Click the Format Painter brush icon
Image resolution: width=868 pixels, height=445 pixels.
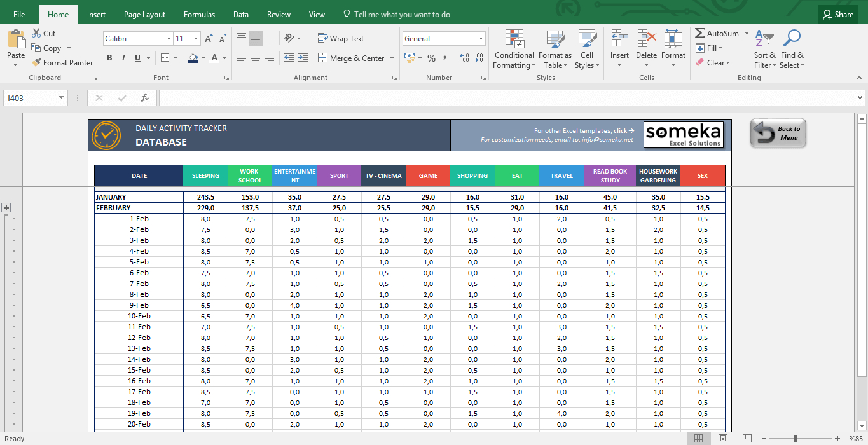click(36, 63)
